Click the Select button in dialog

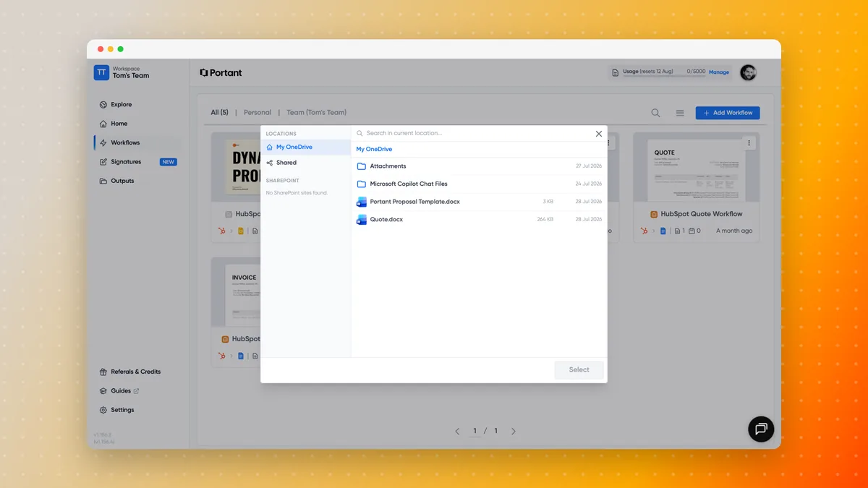click(579, 369)
